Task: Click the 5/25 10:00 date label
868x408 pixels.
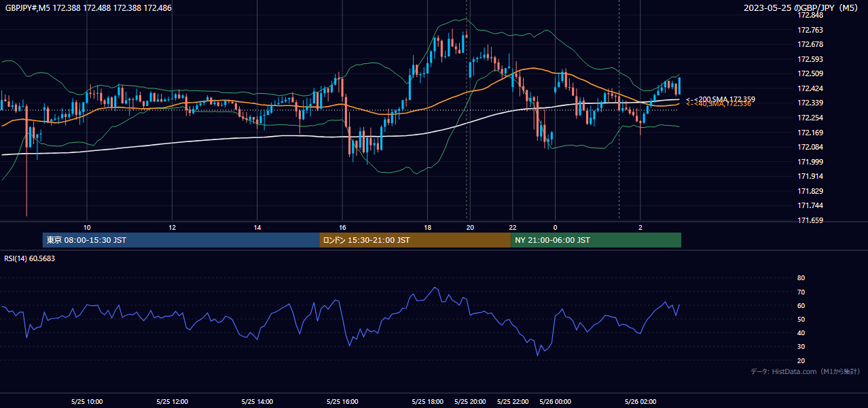Action: 87,402
